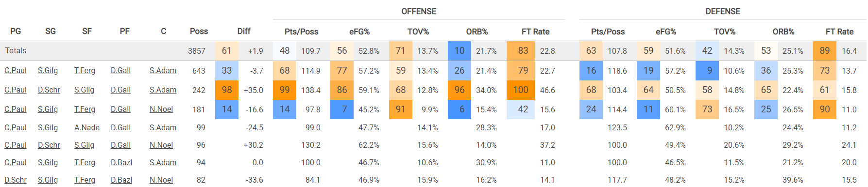Screen dimensions: 868x187
Task: Open C.Paul link in first lineup row
Action: (x=16, y=71)
